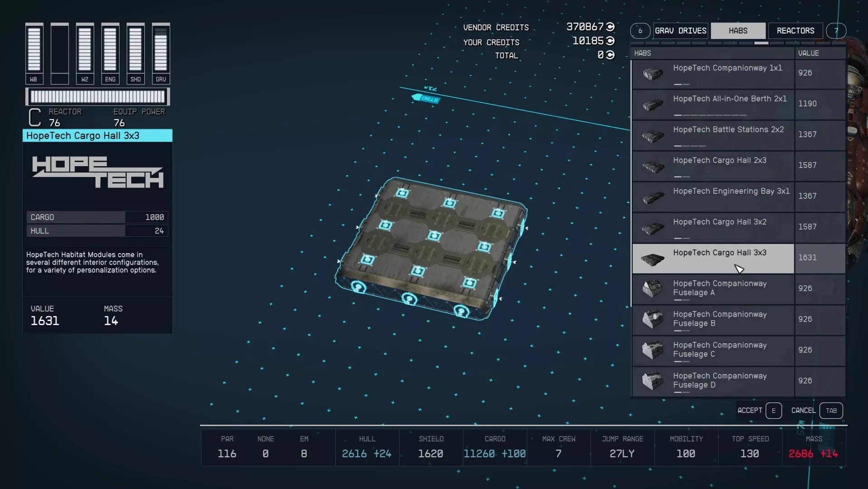
Task: Select Companionway Fuselage C module icon
Action: click(653, 350)
